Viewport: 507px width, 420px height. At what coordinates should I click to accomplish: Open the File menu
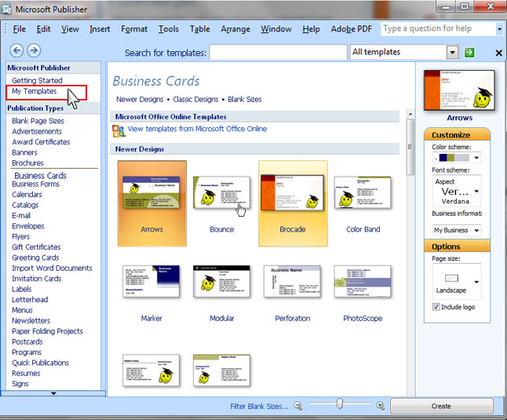point(19,29)
